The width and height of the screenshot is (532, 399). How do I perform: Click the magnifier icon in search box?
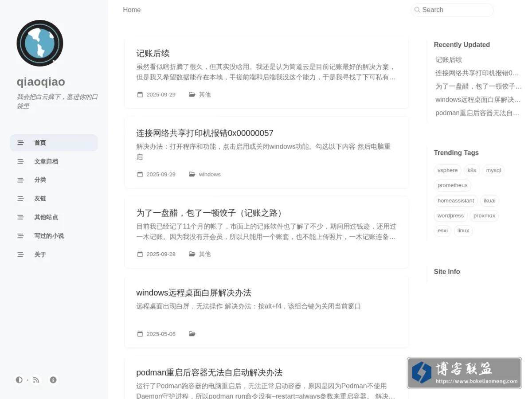(417, 10)
